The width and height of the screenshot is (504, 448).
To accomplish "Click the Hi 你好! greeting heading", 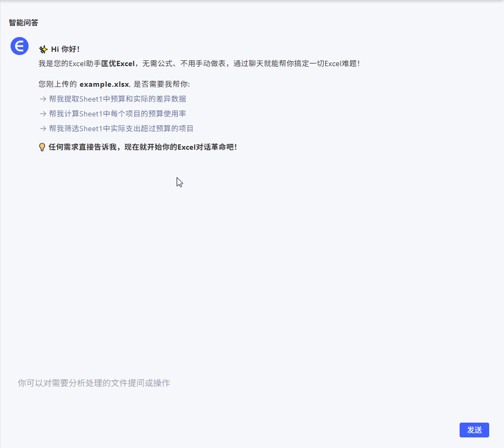I will (65, 49).
